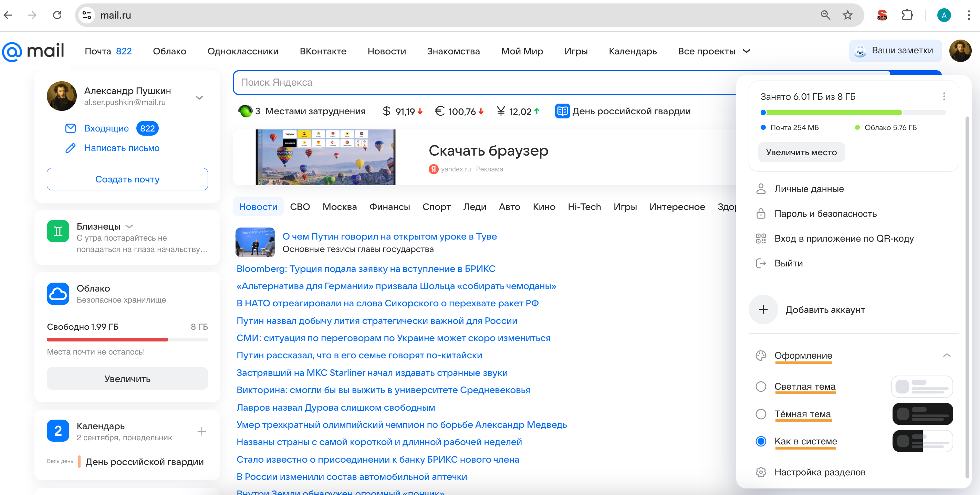Click the dollar exchange rate
Image resolution: width=980 pixels, height=495 pixels.
pyautogui.click(x=402, y=112)
